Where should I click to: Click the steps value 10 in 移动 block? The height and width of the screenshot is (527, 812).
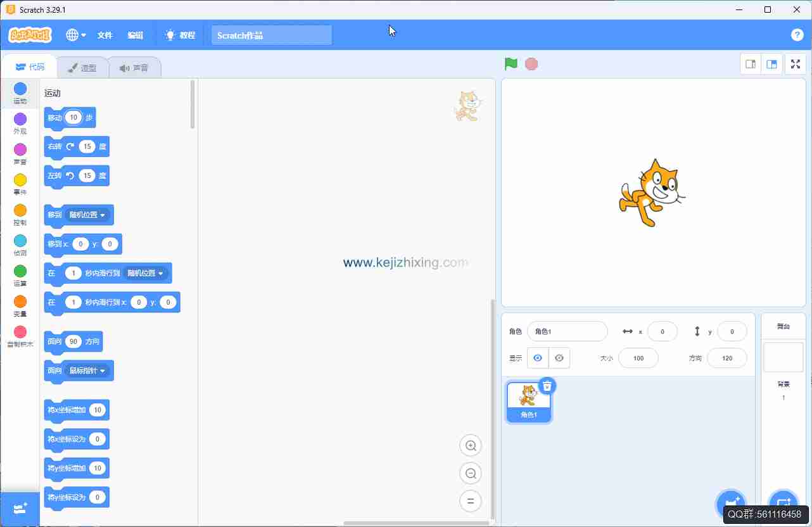(x=73, y=117)
